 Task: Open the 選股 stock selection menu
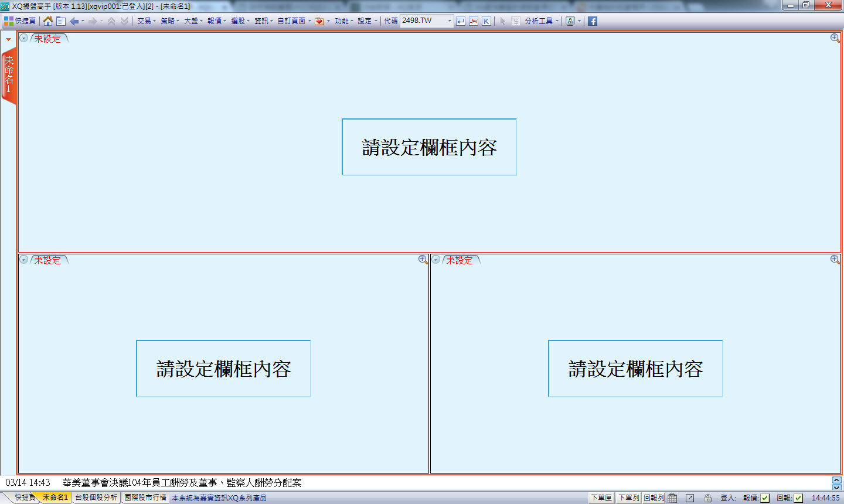240,21
